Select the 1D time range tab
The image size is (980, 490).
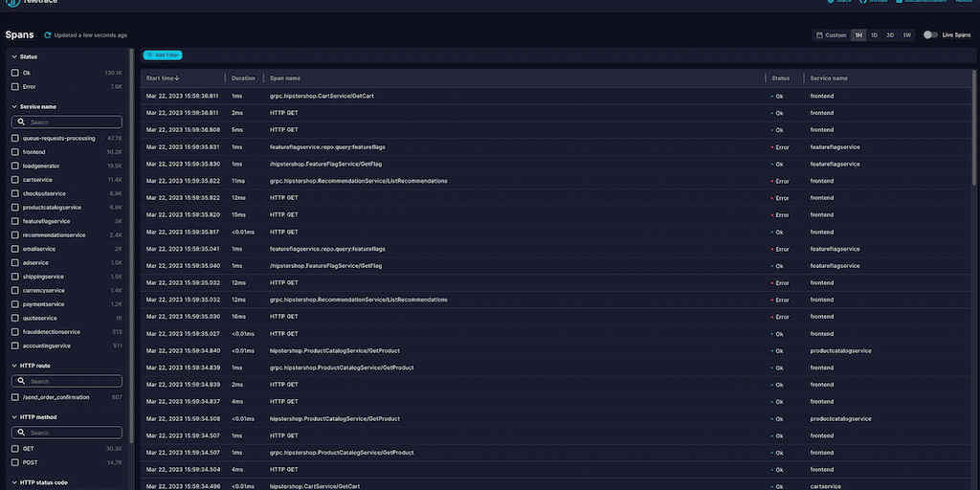[874, 35]
